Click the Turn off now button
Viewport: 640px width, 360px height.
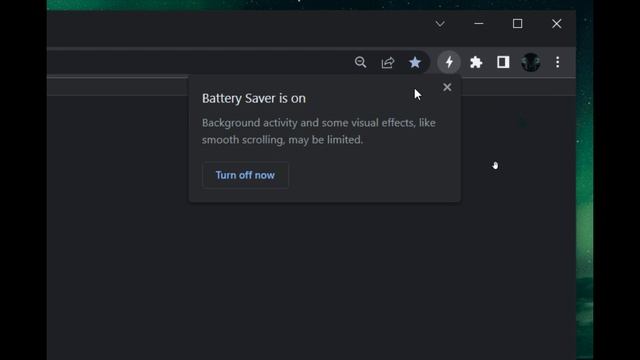click(x=245, y=175)
